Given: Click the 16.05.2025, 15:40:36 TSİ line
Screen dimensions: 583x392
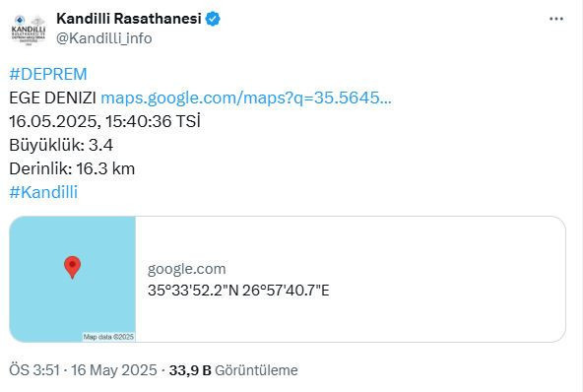Looking at the screenshot, I should 104,121.
